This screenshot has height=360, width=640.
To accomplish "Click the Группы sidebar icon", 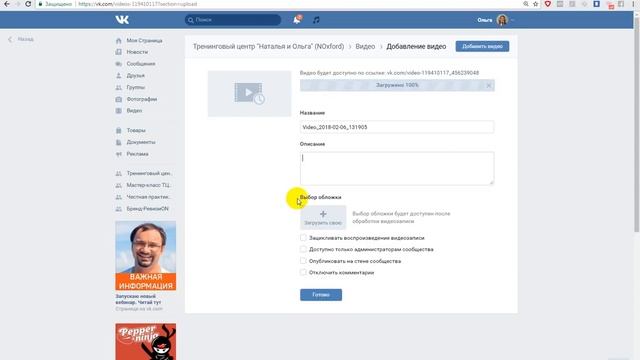I will point(119,87).
